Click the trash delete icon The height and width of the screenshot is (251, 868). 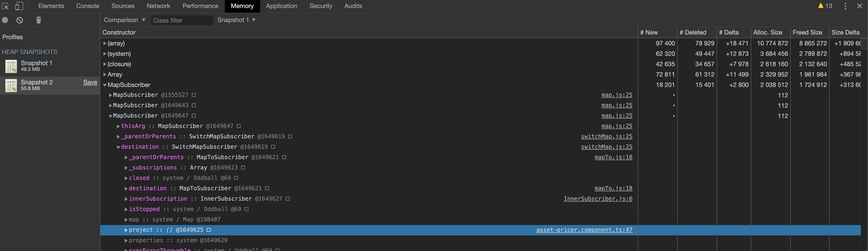[x=38, y=20]
